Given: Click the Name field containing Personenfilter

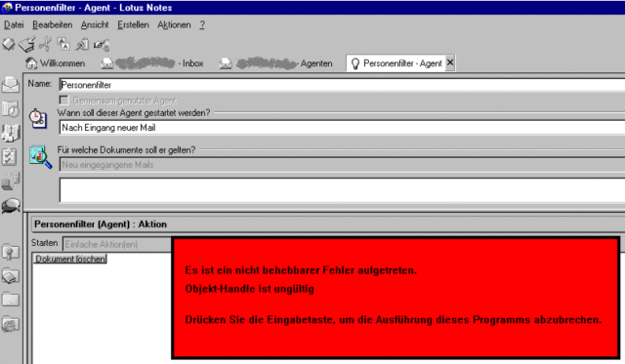Looking at the screenshot, I should pos(342,85).
